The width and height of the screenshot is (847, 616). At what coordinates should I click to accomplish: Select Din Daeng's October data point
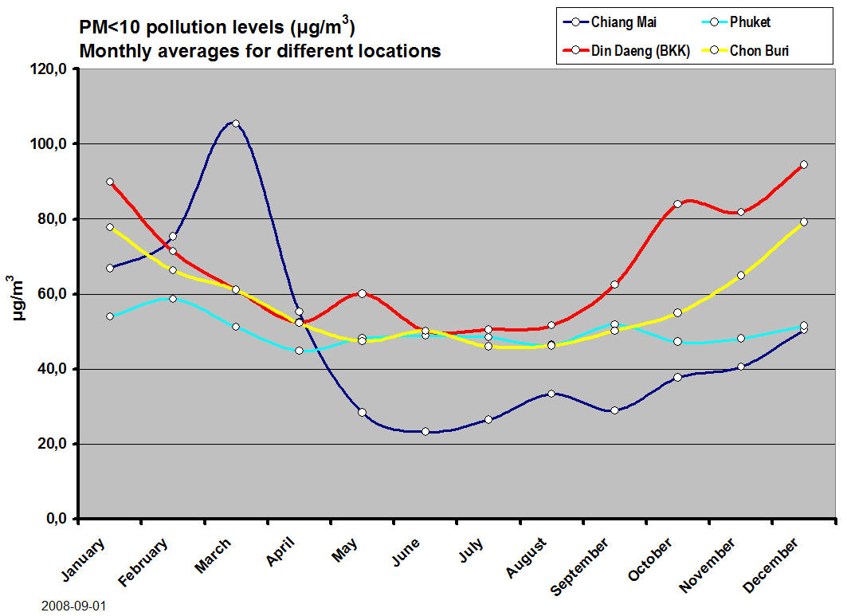(x=677, y=204)
